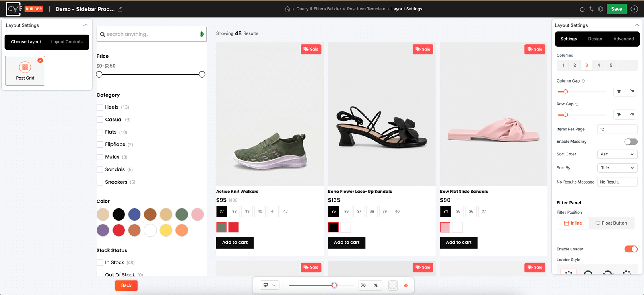Reset Column Gap with its reset icon
644x295 pixels.
click(583, 81)
